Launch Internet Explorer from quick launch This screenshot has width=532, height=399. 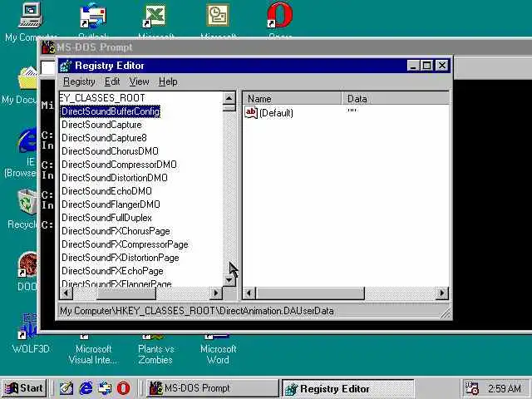[x=86, y=388]
